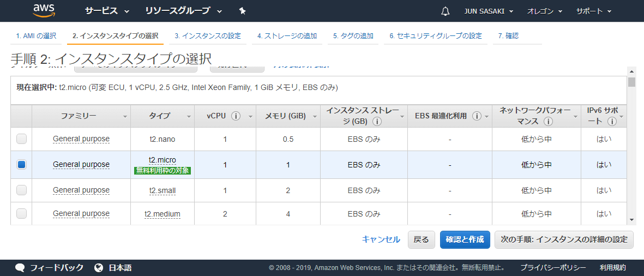Go to step 7. 確認
The height and width of the screenshot is (276, 644).
(508, 36)
